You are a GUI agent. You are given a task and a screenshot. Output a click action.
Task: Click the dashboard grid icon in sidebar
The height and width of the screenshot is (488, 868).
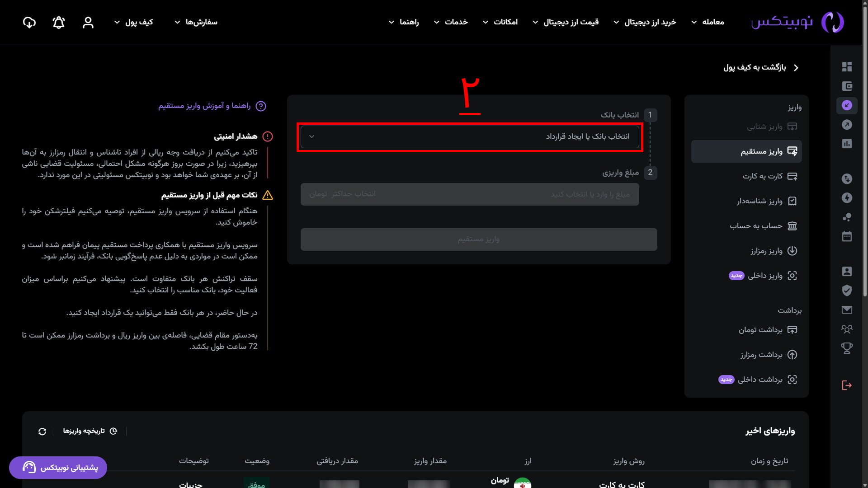click(x=847, y=67)
